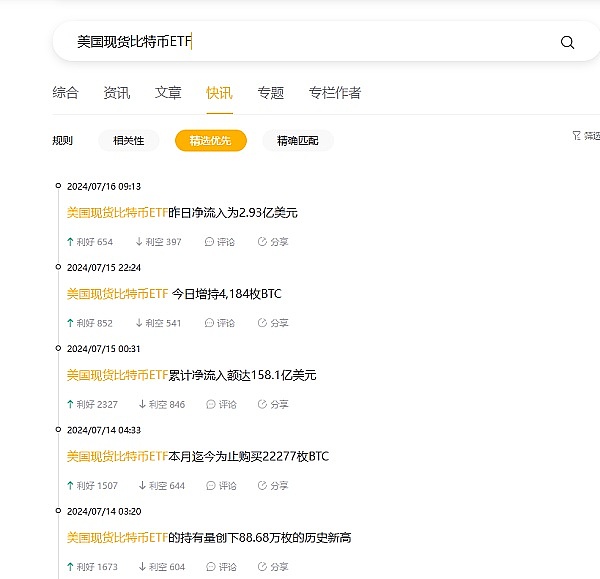This screenshot has width=600, height=579.
Task: Switch to the 综合 tab
Action: pos(65,93)
